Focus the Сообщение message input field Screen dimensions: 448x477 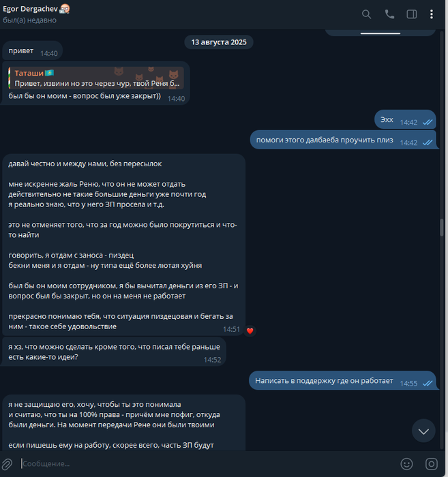tap(207, 464)
